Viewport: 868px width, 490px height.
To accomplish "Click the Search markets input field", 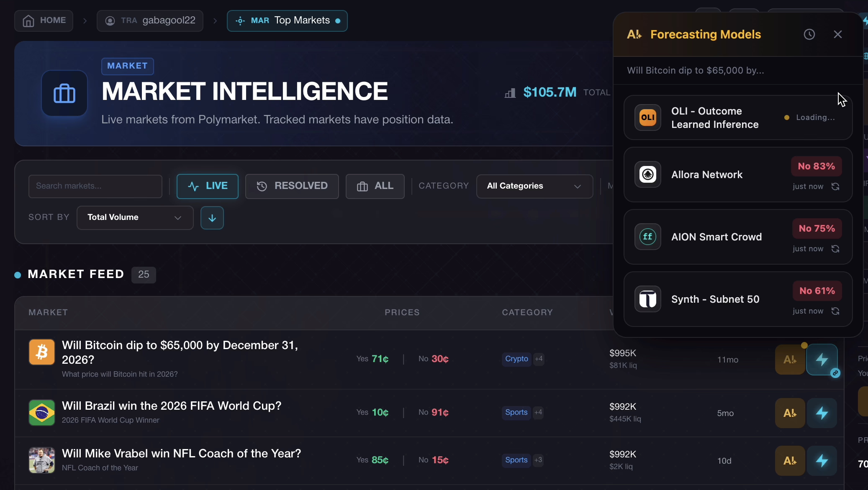I will [x=95, y=186].
